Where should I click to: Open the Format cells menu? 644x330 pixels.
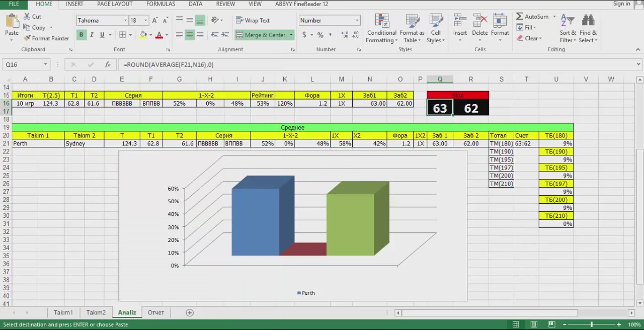[x=500, y=28]
